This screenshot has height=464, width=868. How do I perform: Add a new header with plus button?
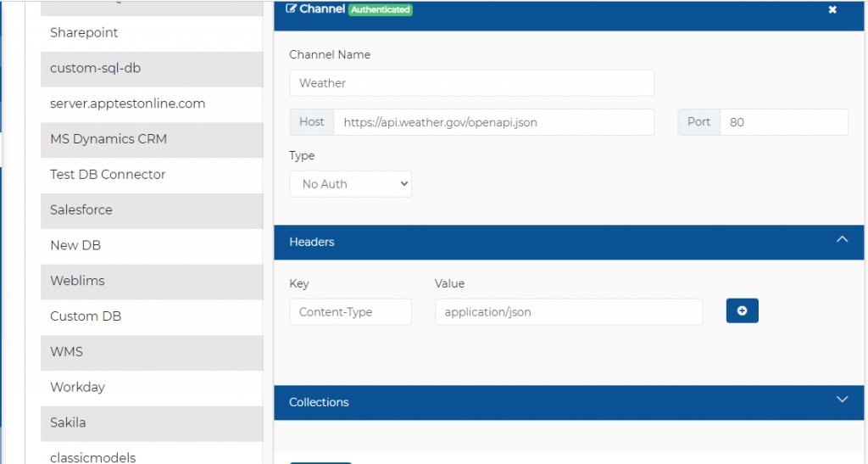pyautogui.click(x=742, y=311)
